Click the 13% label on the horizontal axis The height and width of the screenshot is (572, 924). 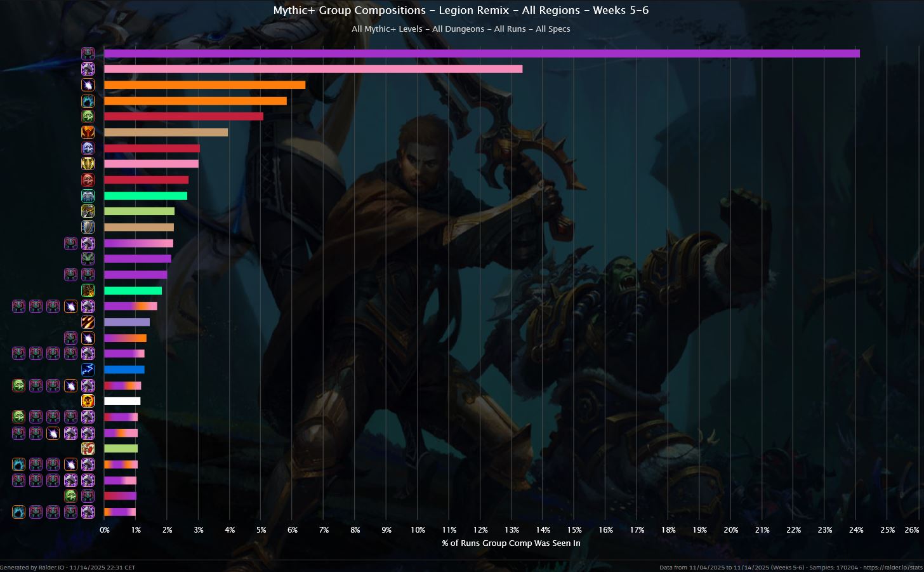511,529
